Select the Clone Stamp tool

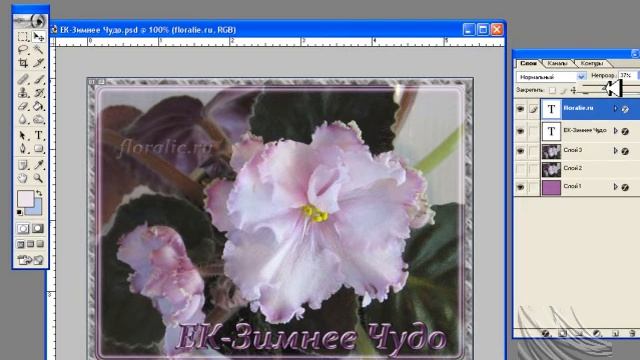tap(23, 93)
